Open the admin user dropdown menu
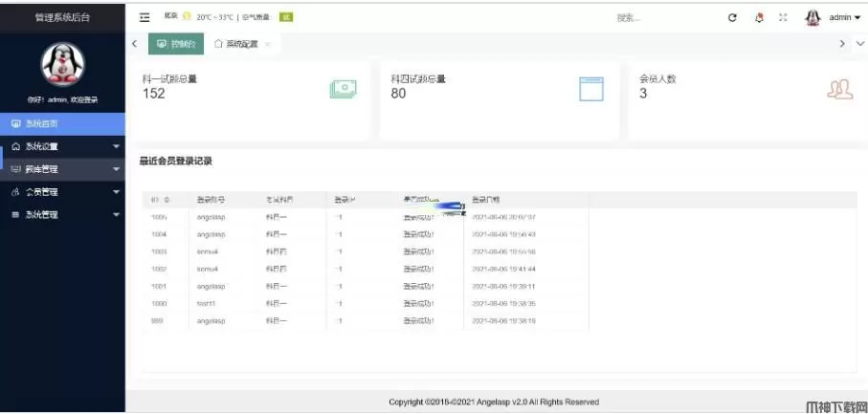The width and height of the screenshot is (868, 414). [843, 17]
